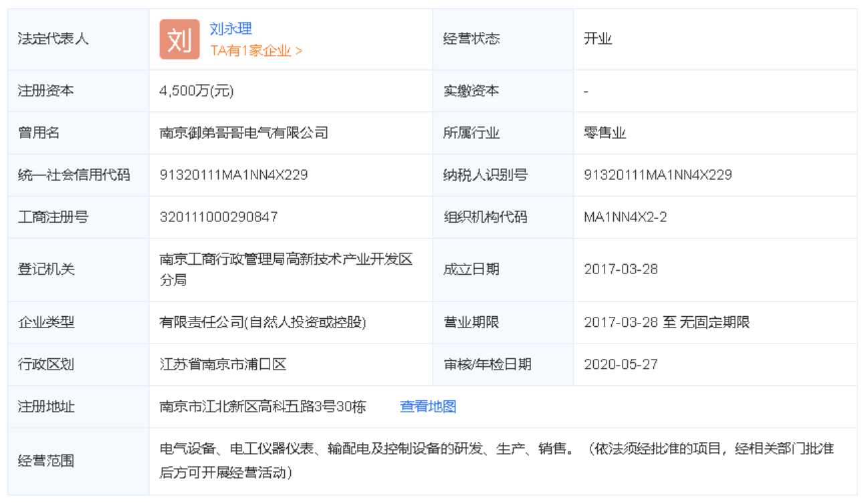Click registered address 南京市江北新区高科五路3号30栋
This screenshot has height=504, width=868.
click(x=262, y=406)
